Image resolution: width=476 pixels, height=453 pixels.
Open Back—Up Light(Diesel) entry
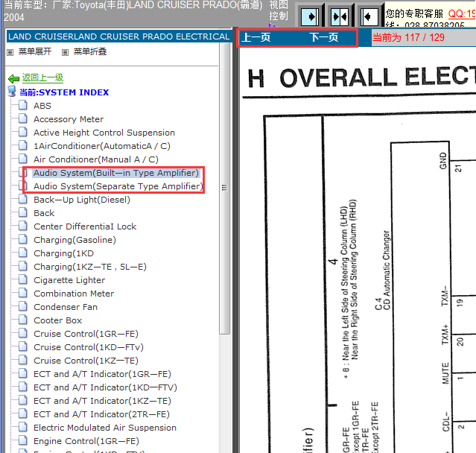coord(82,200)
